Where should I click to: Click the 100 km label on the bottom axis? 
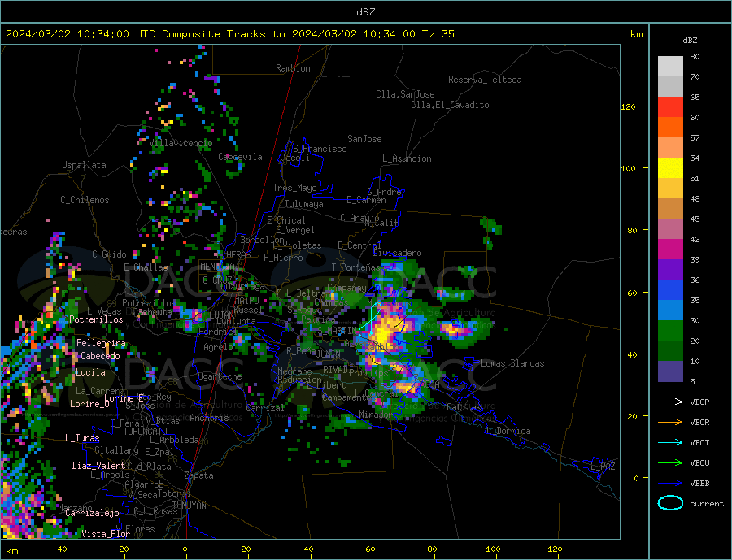coord(493,549)
